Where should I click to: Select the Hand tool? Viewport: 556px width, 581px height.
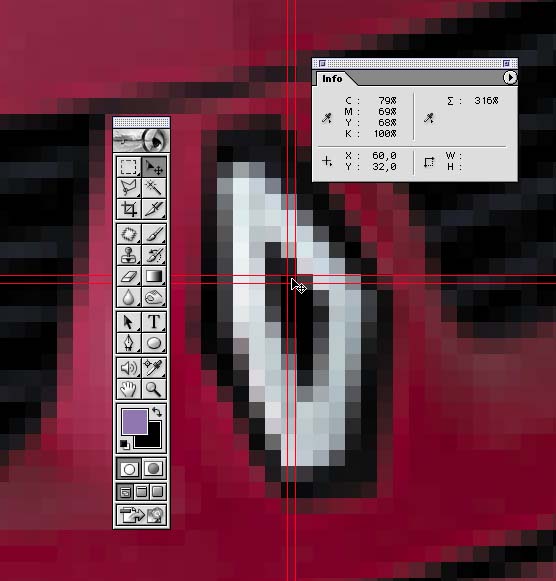tap(129, 389)
